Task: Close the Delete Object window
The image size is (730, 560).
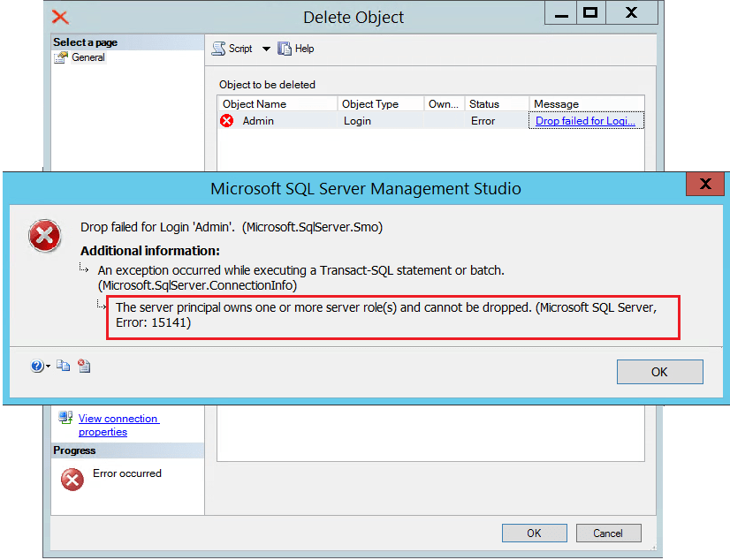Action: click(x=631, y=13)
